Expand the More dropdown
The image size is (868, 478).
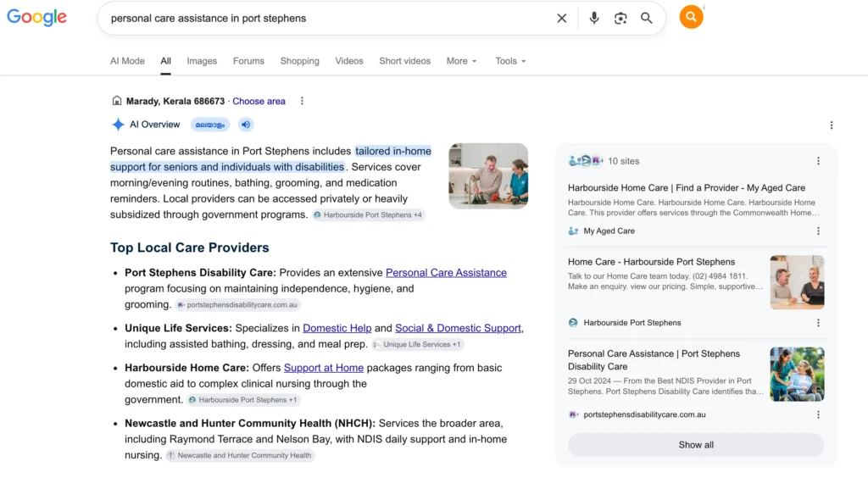[461, 61]
